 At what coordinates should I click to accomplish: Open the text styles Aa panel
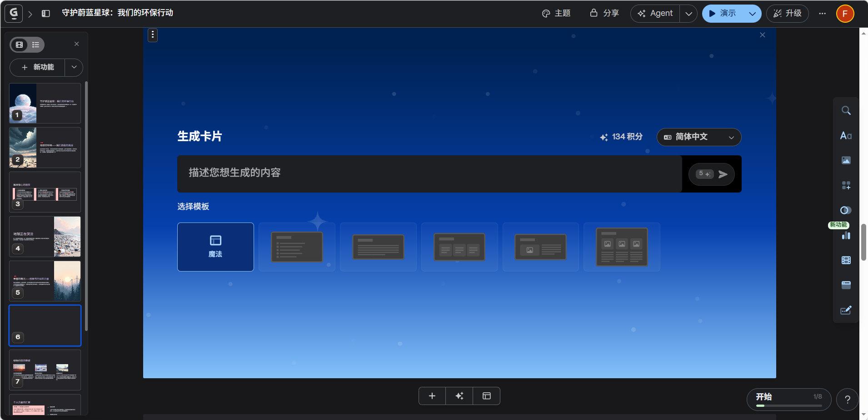(846, 136)
